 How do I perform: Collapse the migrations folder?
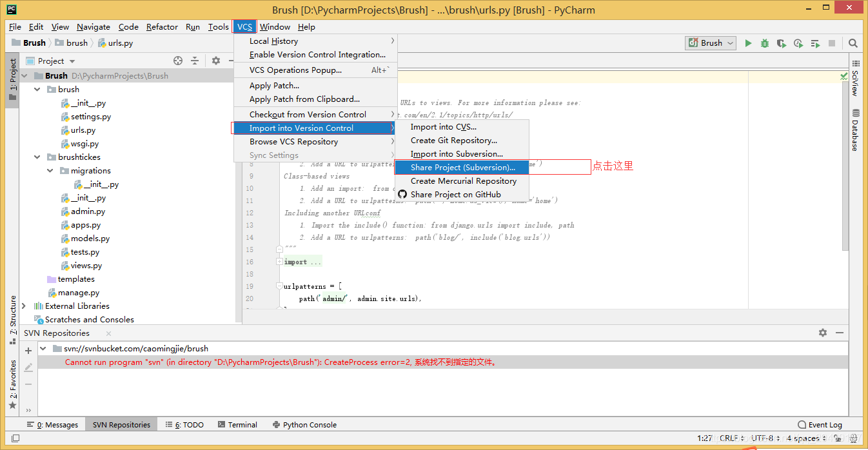[x=50, y=170]
